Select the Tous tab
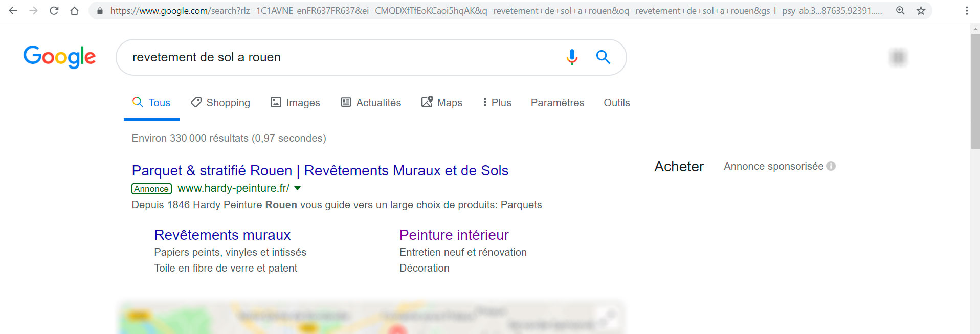980x334 pixels. coord(151,103)
